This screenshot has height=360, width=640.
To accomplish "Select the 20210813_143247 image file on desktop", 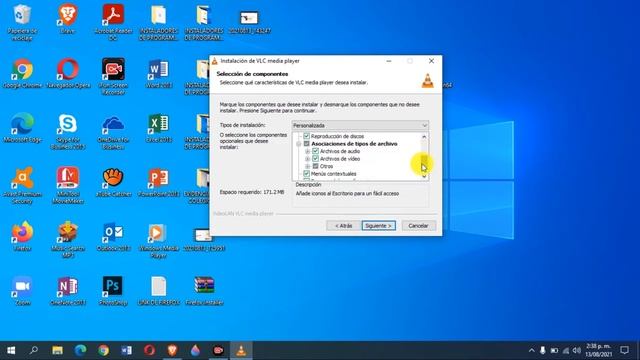I will 249,21.
